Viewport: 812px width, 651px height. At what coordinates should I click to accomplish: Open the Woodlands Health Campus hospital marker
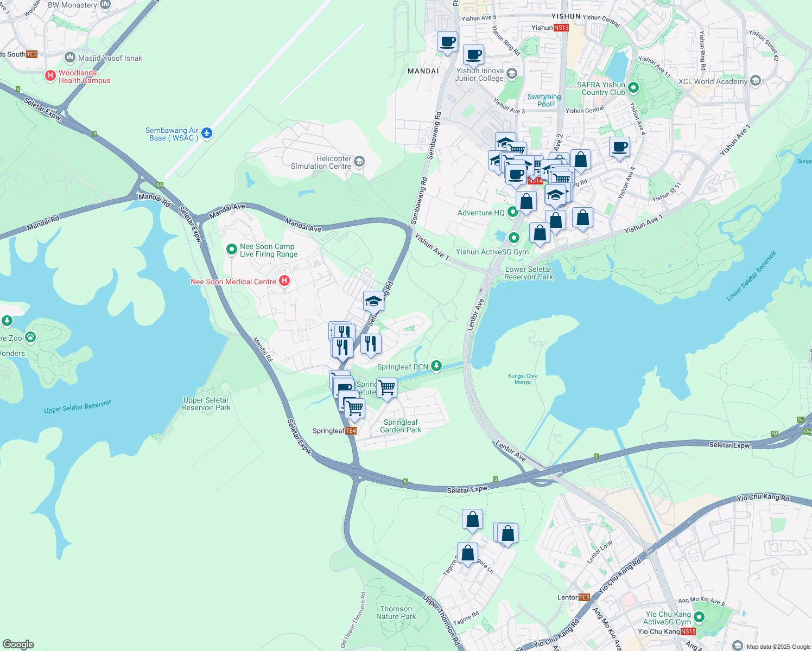click(50, 76)
